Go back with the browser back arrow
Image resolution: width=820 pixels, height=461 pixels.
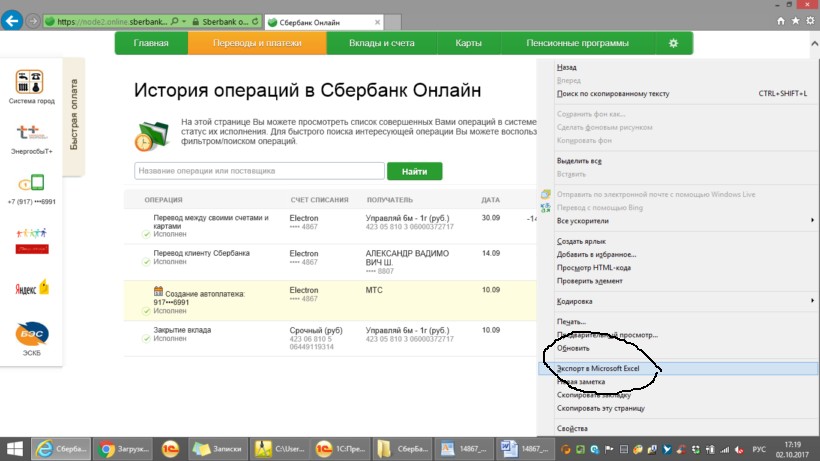pyautogui.click(x=12, y=21)
